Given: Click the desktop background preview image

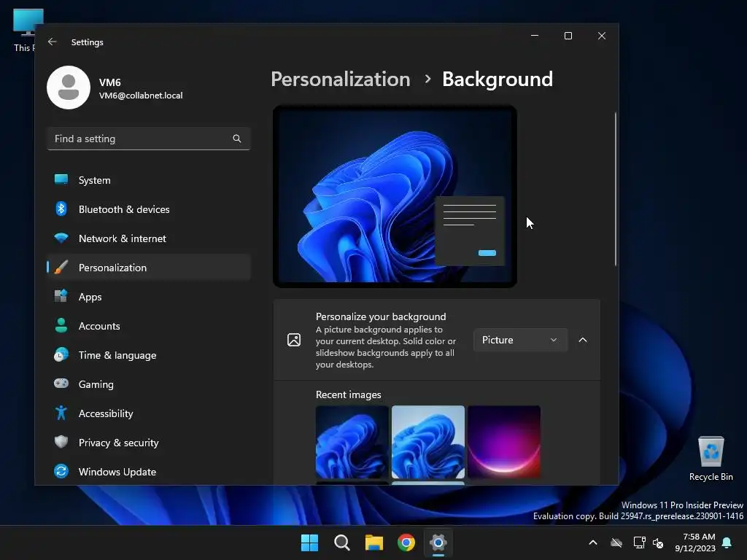Looking at the screenshot, I should [x=395, y=196].
